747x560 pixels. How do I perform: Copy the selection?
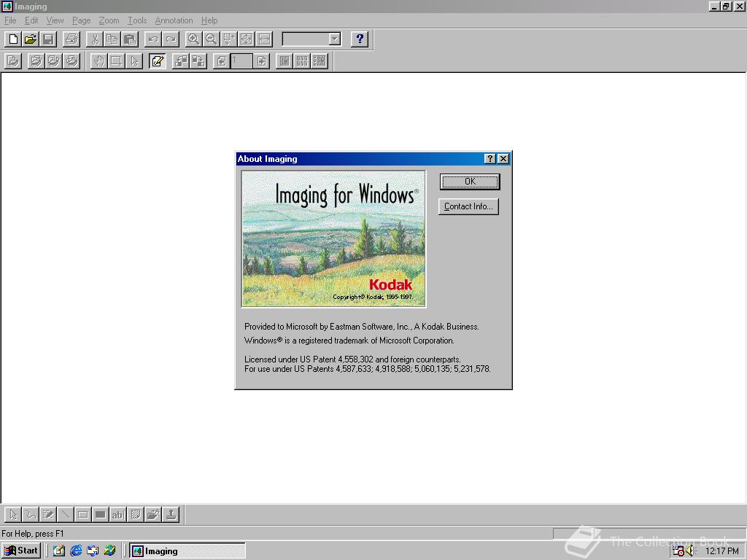point(112,39)
